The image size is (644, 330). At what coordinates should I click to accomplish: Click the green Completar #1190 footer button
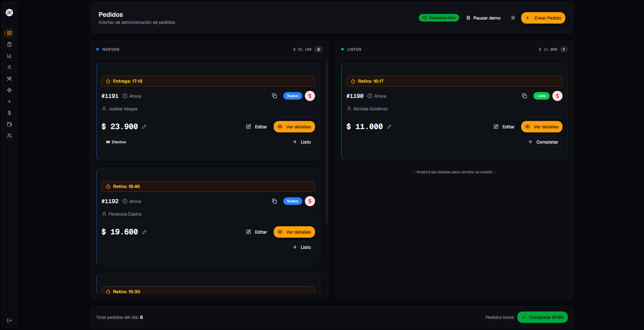tap(542, 317)
